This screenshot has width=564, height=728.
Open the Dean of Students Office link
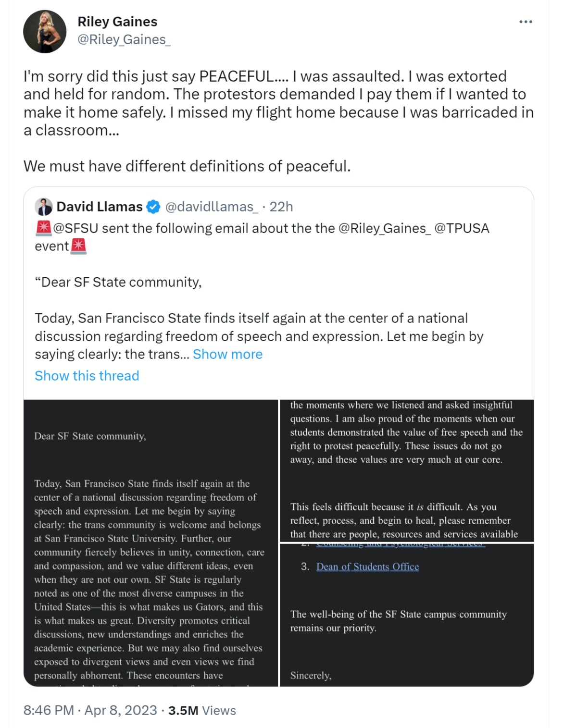coord(367,567)
